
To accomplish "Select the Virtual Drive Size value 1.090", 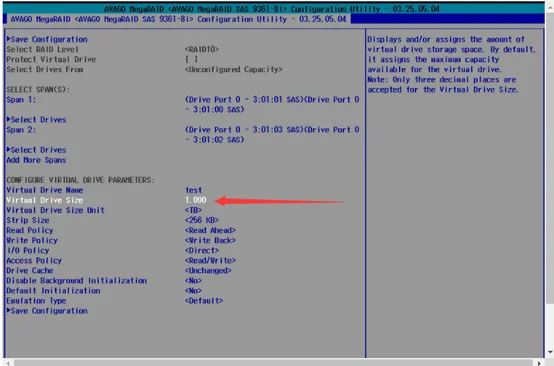I will [x=196, y=200].
